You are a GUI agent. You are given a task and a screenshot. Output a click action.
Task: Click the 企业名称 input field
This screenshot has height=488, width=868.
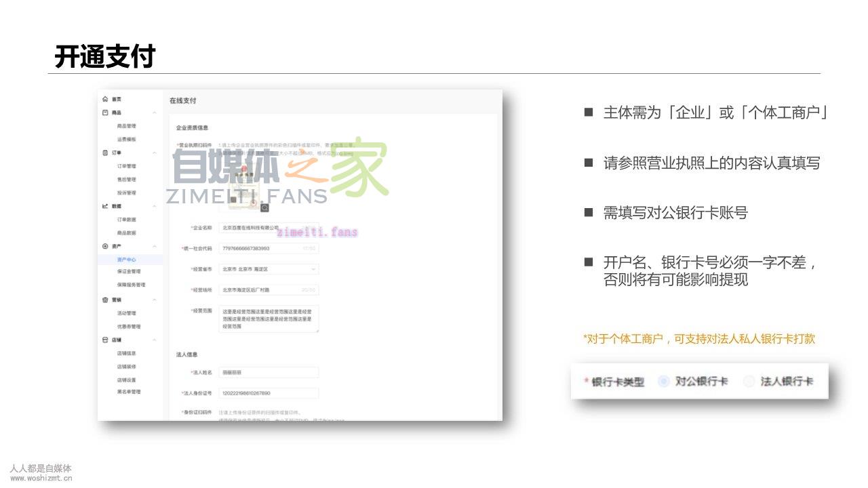coord(269,228)
